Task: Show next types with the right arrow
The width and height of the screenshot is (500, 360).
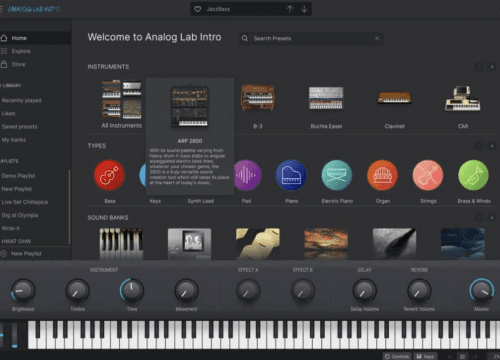Action: click(x=492, y=146)
